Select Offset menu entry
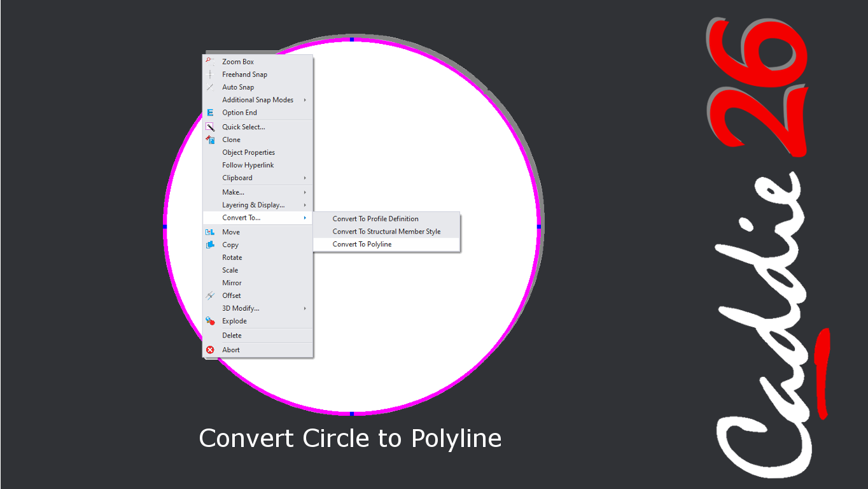The height and width of the screenshot is (489, 868). point(258,295)
